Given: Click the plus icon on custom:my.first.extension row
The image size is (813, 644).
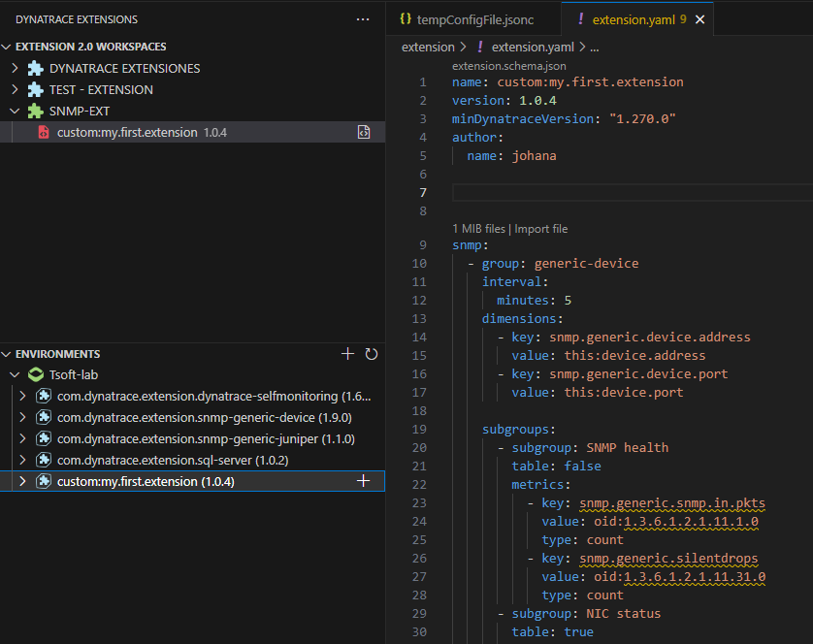Looking at the screenshot, I should click(x=364, y=481).
